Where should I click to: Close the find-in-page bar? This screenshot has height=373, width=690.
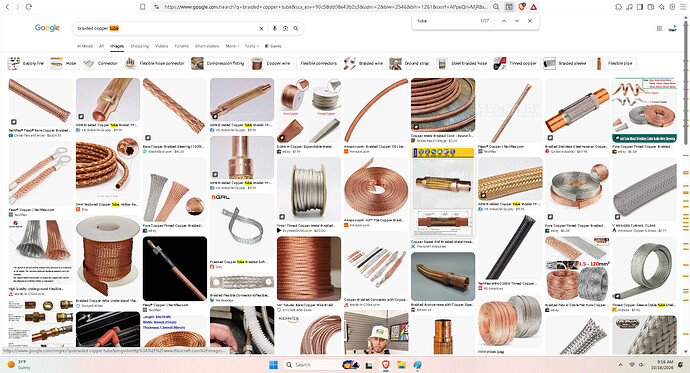point(530,21)
